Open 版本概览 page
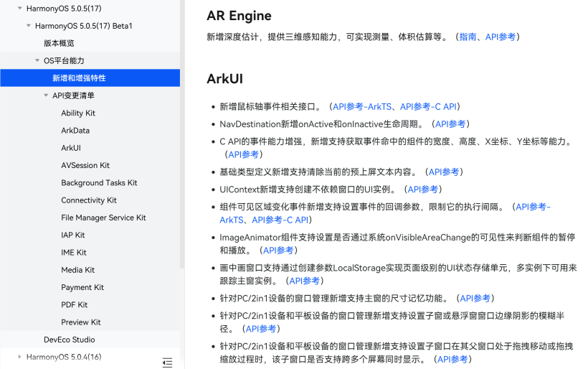Image resolution: width=588 pixels, height=369 pixels. (59, 43)
